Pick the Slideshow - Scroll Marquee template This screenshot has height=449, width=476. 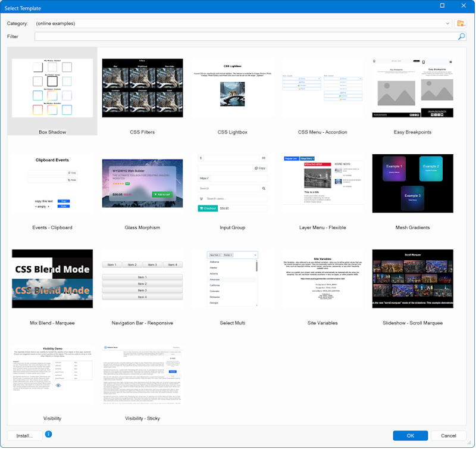point(412,279)
